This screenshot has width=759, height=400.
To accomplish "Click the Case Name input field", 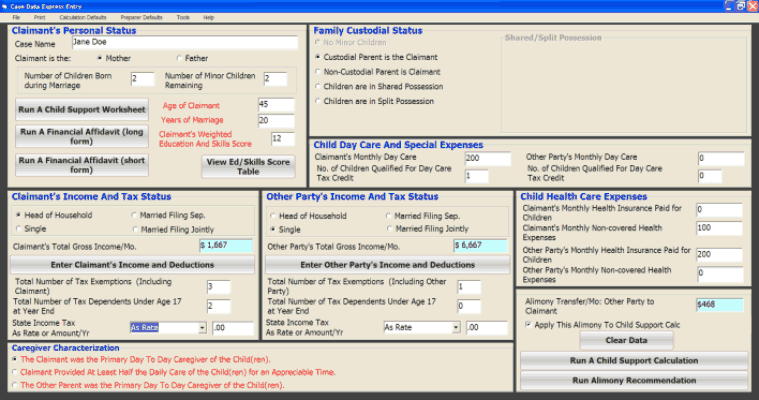I will (183, 43).
